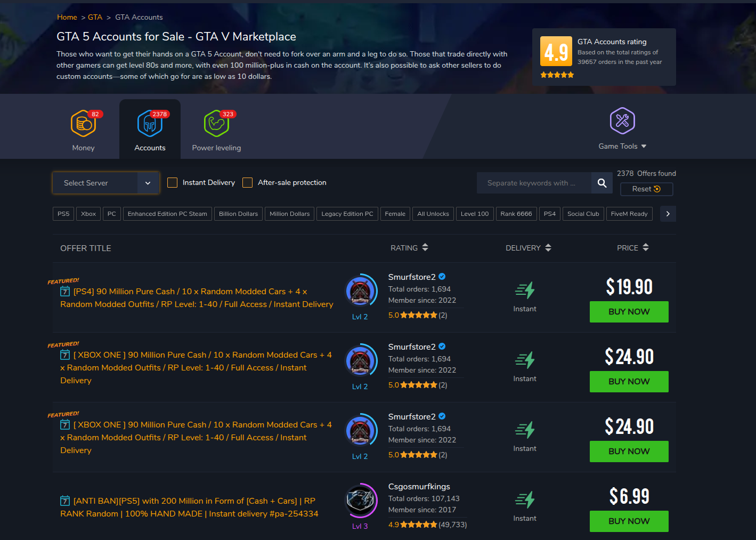Screen dimensions: 756x540
Task: Click Smurfstore2 verified badge on first offer
Action: click(442, 277)
